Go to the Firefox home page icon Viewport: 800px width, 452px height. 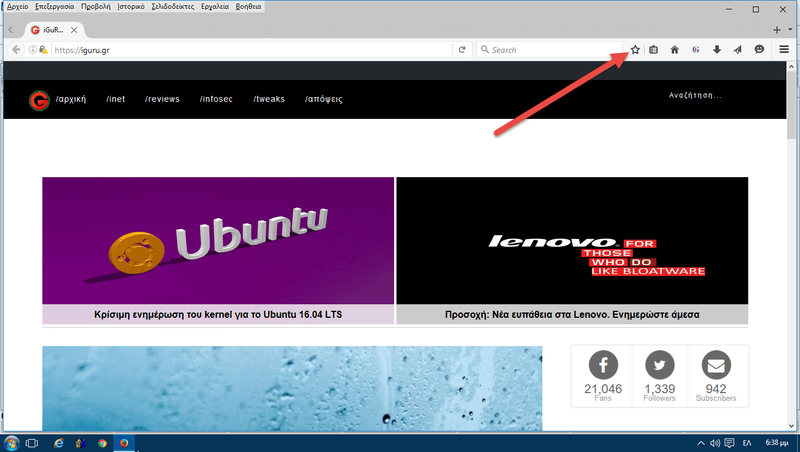675,49
